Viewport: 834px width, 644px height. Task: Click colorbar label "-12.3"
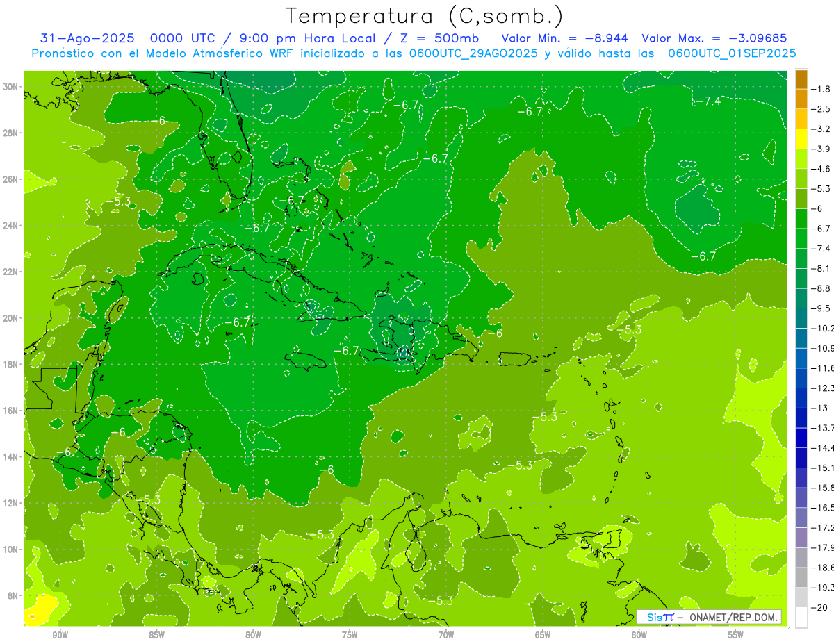[823, 388]
